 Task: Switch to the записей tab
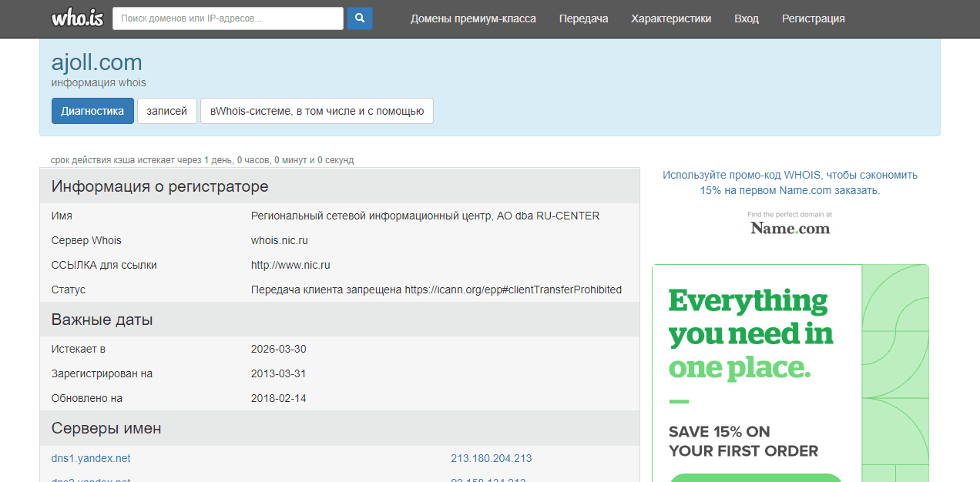pyautogui.click(x=167, y=111)
